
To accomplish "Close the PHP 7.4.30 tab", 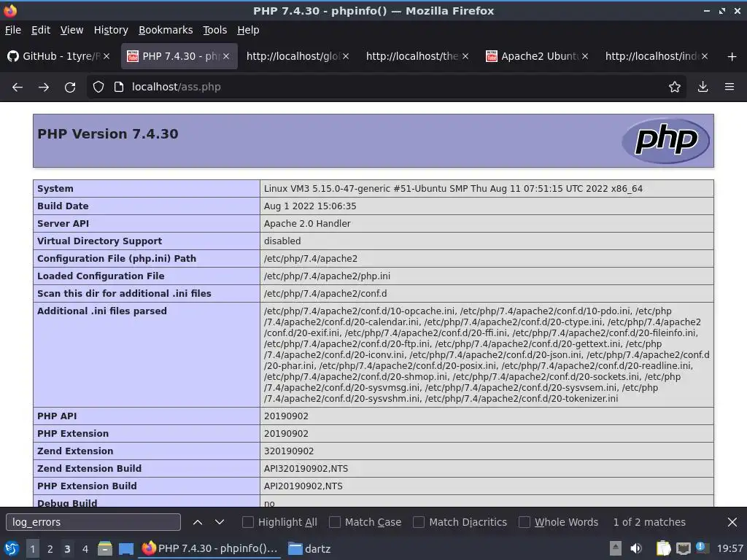I will pos(226,56).
